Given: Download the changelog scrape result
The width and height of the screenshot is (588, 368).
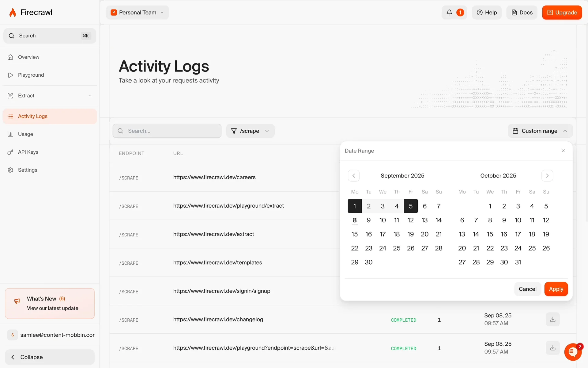Looking at the screenshot, I should pos(552,320).
